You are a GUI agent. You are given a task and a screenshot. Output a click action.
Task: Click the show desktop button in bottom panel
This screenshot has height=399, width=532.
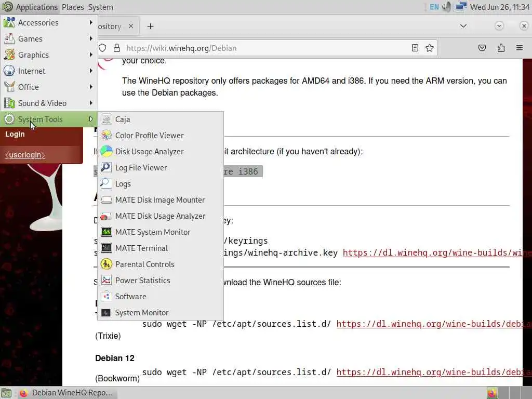pyautogui.click(x=6, y=393)
